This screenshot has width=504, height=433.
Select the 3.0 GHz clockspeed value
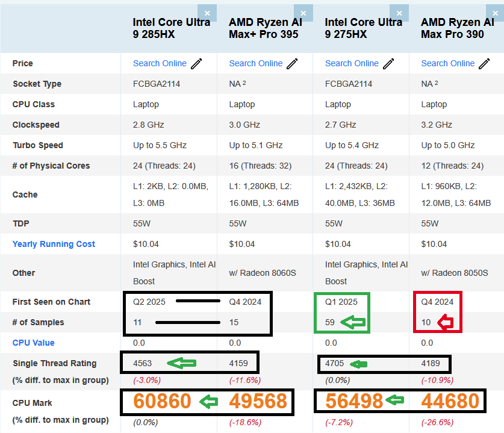(x=244, y=125)
